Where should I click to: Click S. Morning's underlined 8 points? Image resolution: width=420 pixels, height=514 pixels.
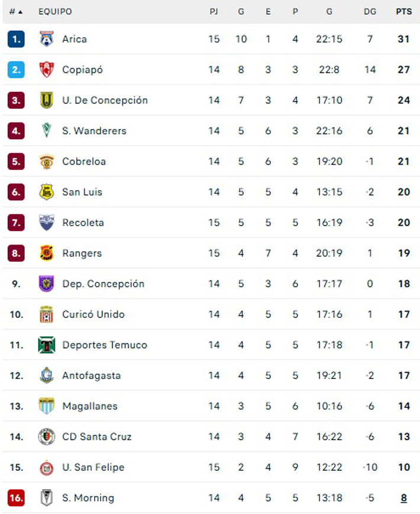pos(404,498)
